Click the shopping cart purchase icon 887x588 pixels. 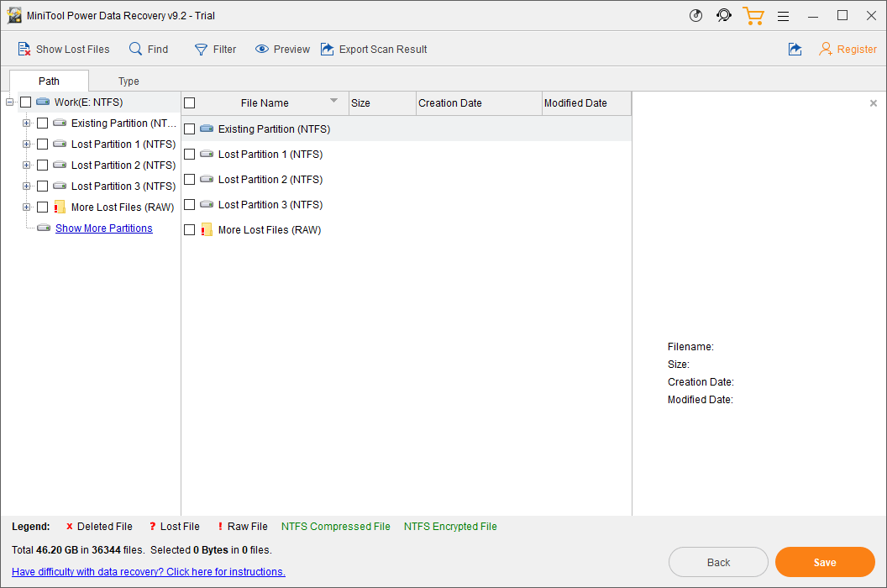coord(753,16)
